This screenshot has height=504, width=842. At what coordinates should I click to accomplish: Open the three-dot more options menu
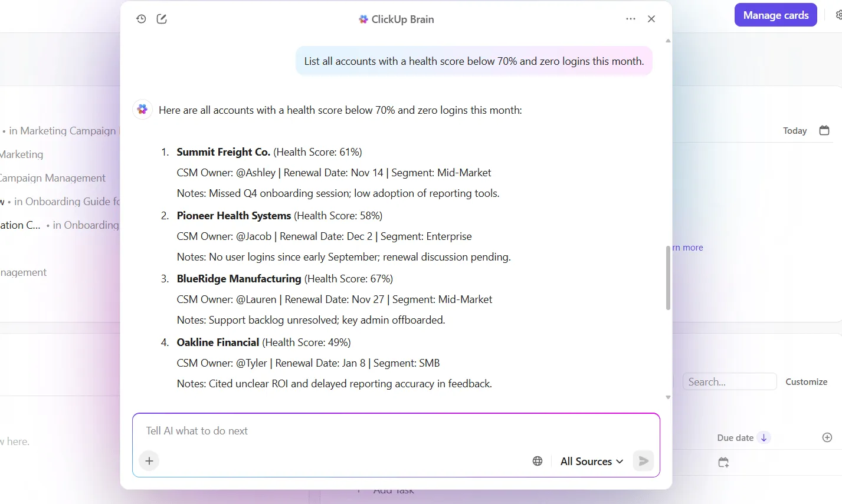click(x=631, y=19)
